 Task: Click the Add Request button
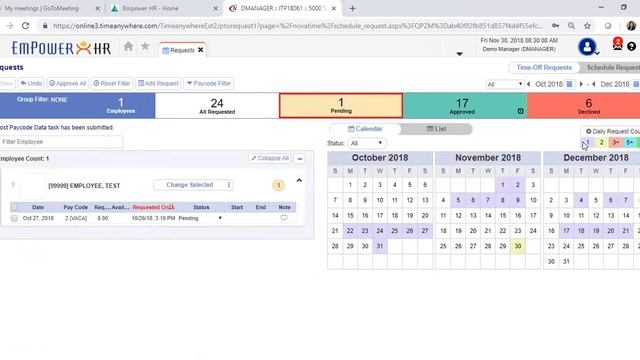pos(158,83)
